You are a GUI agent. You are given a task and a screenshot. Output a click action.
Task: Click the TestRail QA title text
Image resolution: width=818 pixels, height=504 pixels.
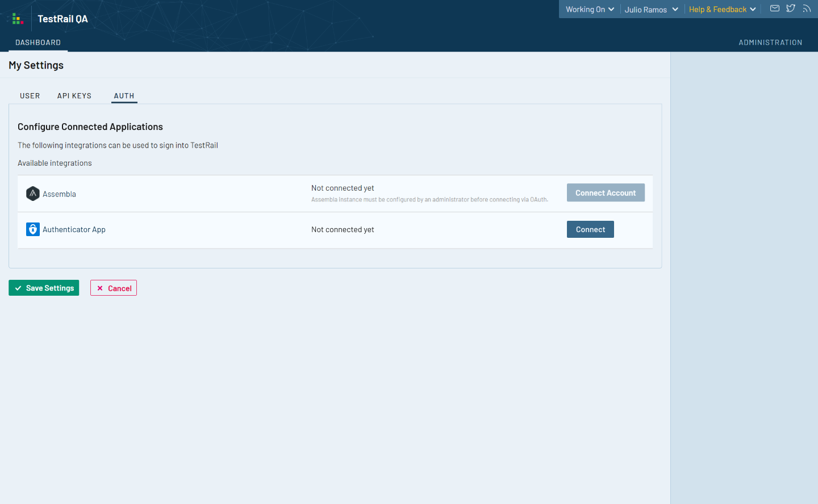[62, 19]
